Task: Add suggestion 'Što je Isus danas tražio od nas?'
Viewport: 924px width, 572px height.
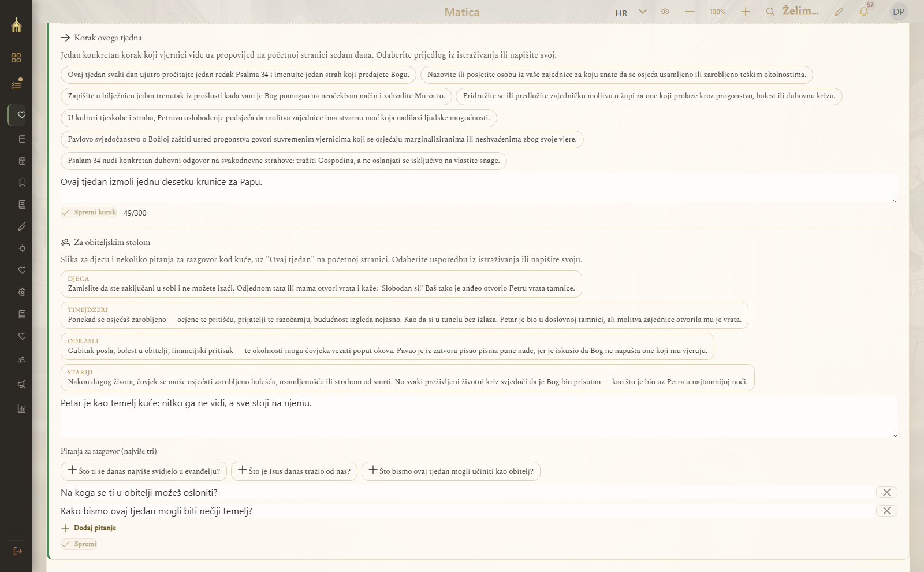Action: pyautogui.click(x=295, y=471)
